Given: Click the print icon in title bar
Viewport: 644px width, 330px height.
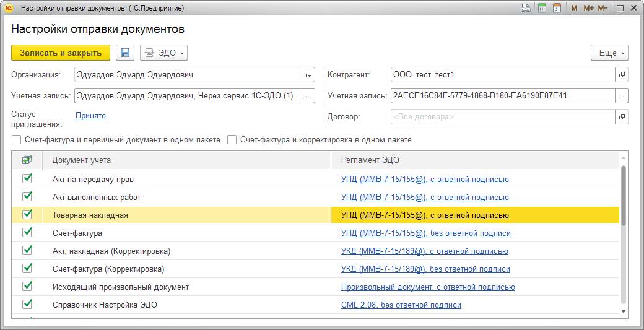Looking at the screenshot, I should [525, 8].
